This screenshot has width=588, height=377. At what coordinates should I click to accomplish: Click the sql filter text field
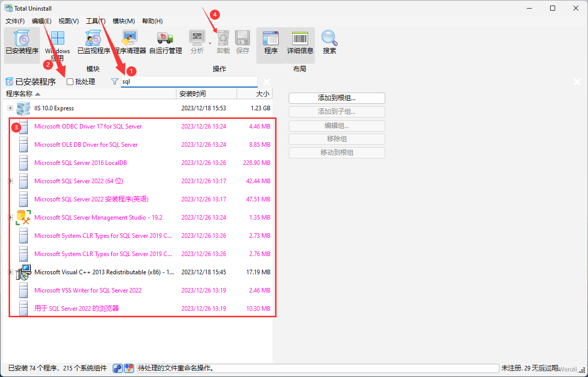pyautogui.click(x=189, y=81)
